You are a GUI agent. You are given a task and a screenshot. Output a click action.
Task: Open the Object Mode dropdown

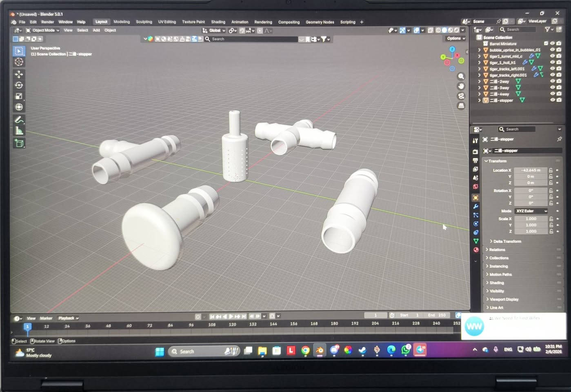[x=43, y=30]
